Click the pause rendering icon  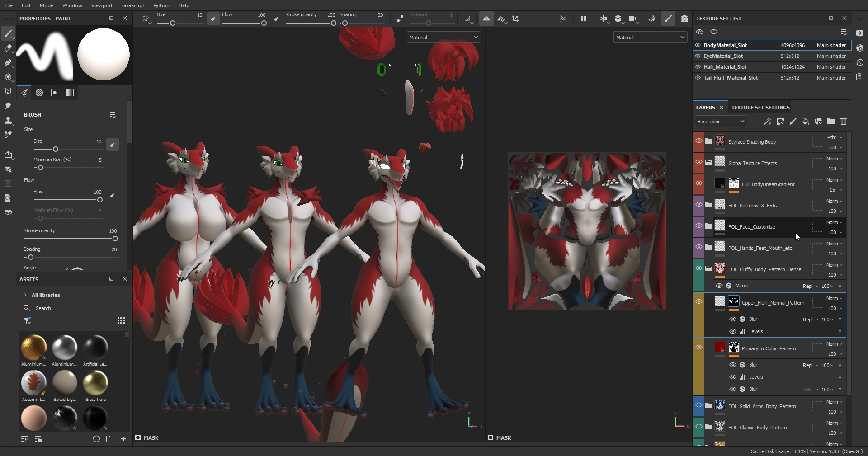click(x=583, y=19)
